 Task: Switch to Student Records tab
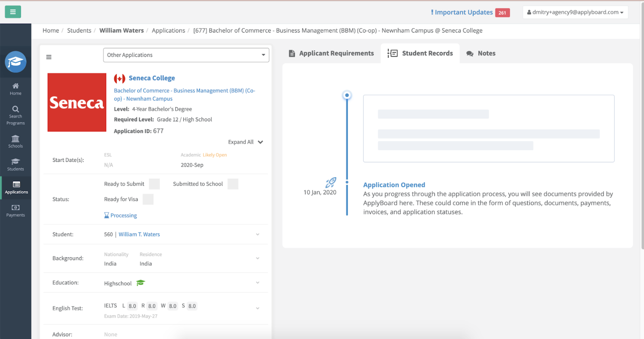click(420, 53)
